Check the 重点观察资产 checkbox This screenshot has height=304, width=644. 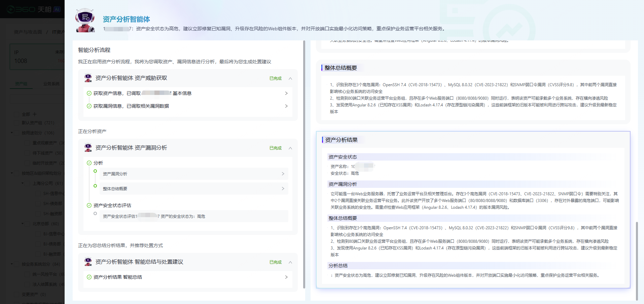click(x=27, y=143)
